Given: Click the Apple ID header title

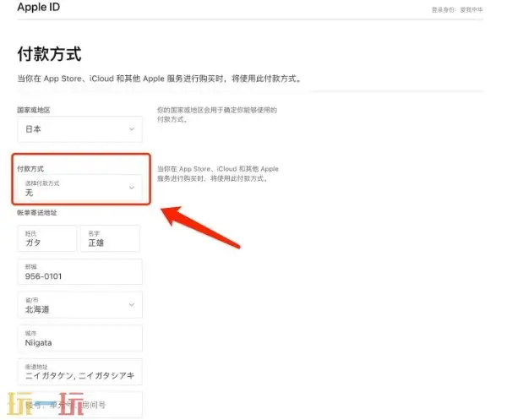Looking at the screenshot, I should click(39, 7).
